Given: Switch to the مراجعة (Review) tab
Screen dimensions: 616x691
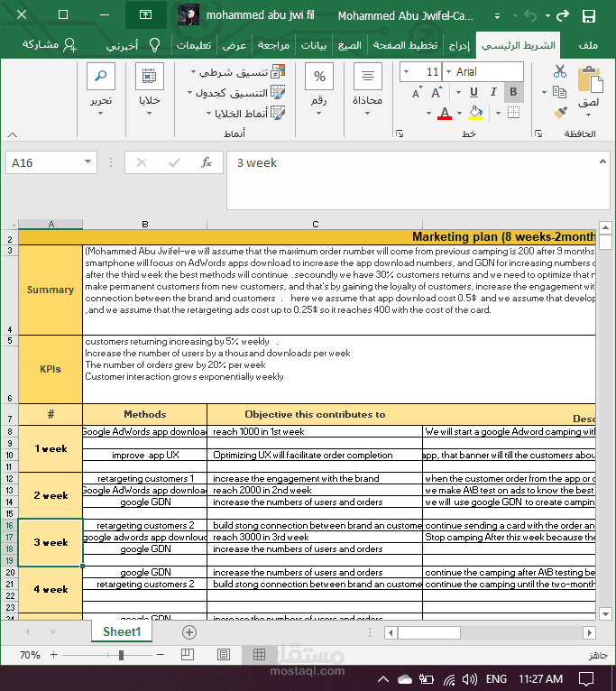Looking at the screenshot, I should (273, 45).
